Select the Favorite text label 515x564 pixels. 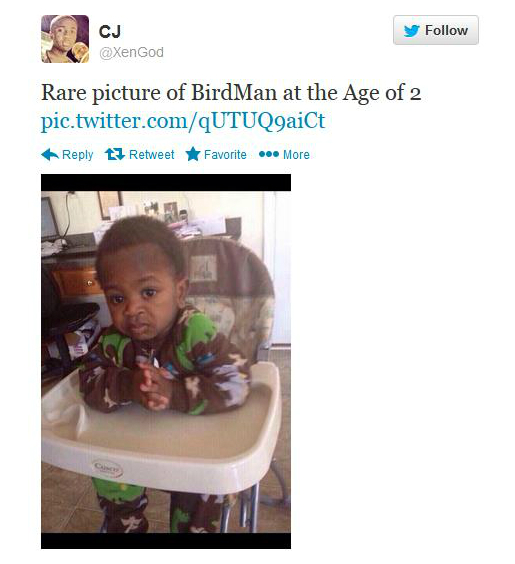click(x=225, y=155)
